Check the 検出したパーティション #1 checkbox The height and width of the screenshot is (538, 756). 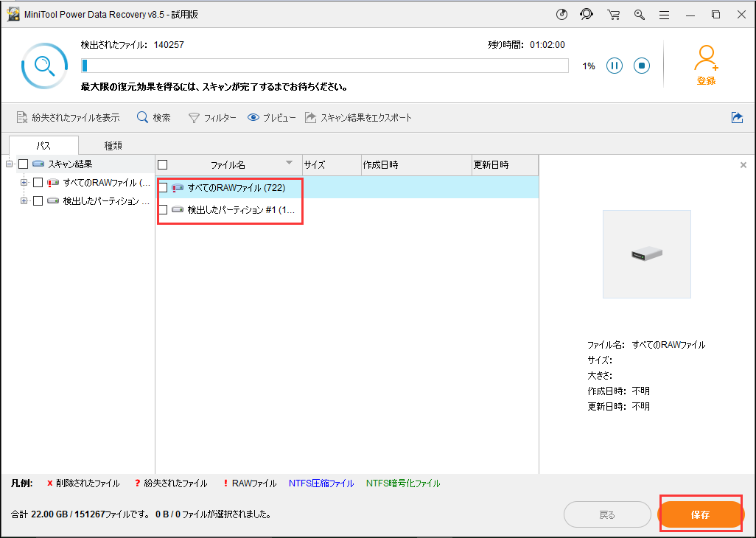[x=164, y=208]
